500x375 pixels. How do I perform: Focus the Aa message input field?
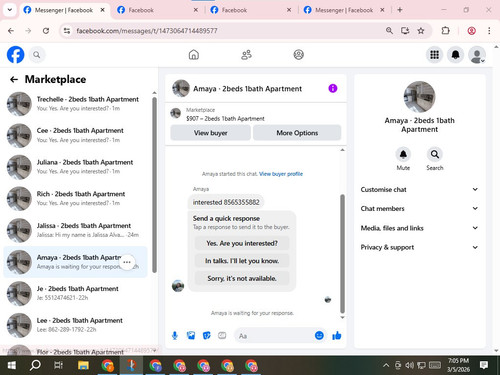274,336
